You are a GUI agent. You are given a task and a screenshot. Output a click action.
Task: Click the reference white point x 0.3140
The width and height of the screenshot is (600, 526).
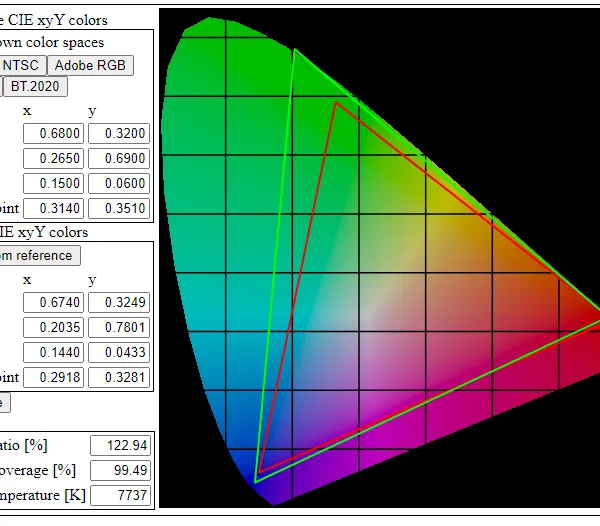[x=53, y=208]
